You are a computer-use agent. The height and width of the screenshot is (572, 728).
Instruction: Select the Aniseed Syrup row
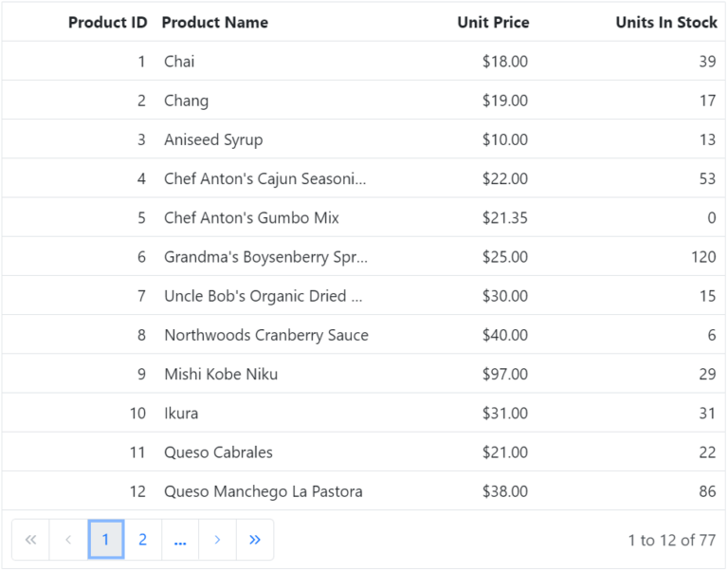(213, 139)
